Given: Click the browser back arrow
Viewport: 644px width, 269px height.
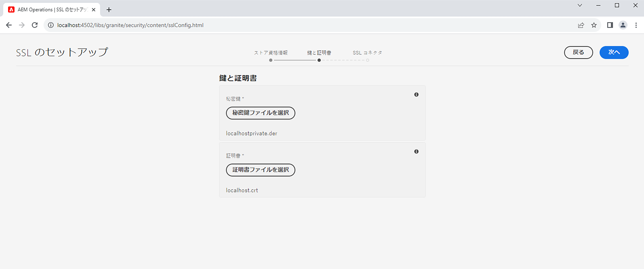Looking at the screenshot, I should coord(9,25).
